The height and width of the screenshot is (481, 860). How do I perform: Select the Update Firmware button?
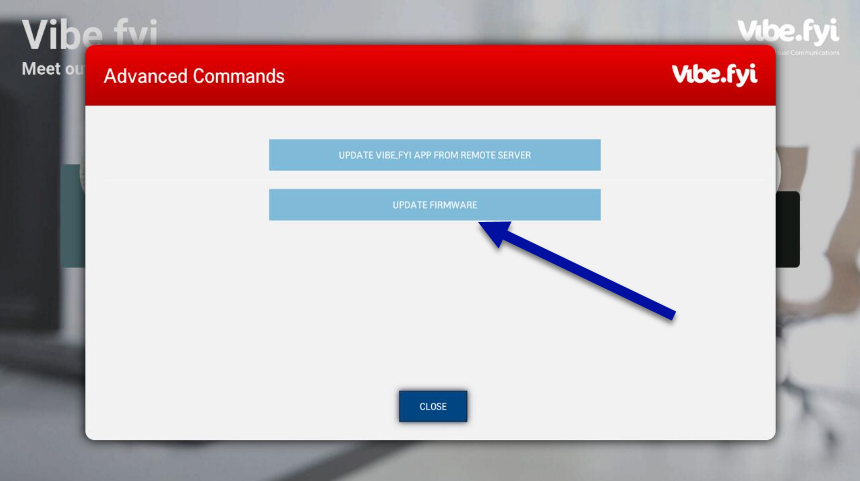[434, 205]
